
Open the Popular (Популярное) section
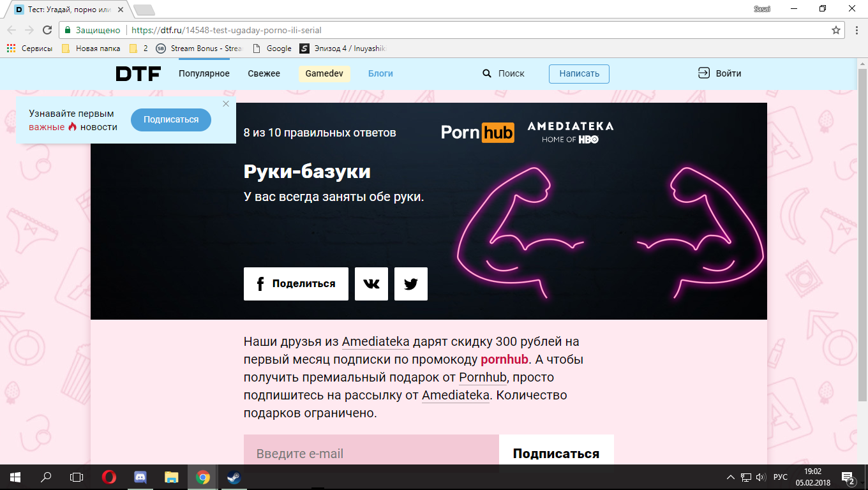204,73
